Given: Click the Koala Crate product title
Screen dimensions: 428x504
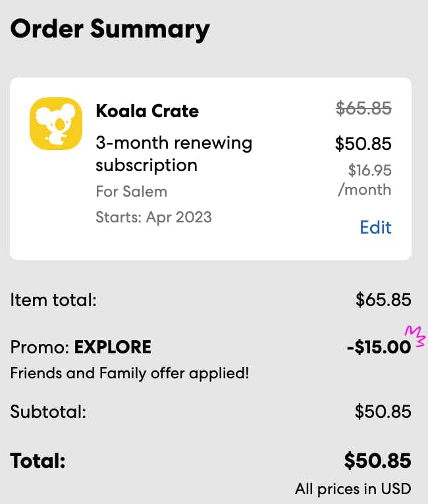Looking at the screenshot, I should 147,111.
